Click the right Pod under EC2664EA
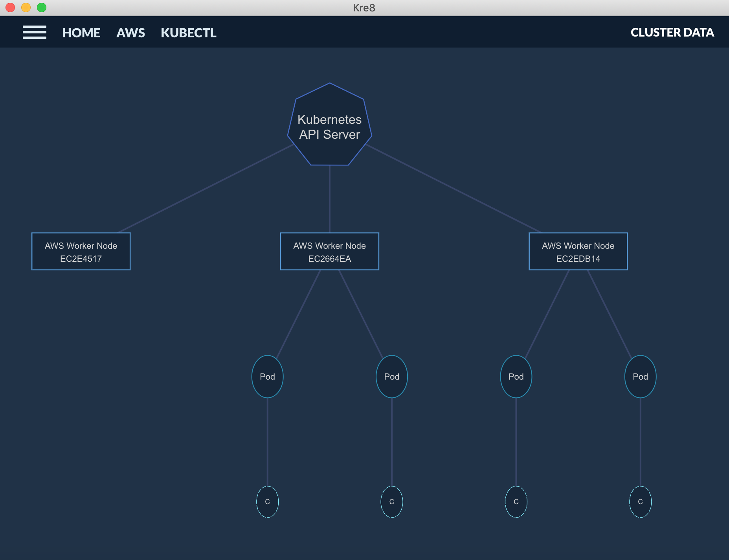This screenshot has height=560, width=729. click(392, 376)
